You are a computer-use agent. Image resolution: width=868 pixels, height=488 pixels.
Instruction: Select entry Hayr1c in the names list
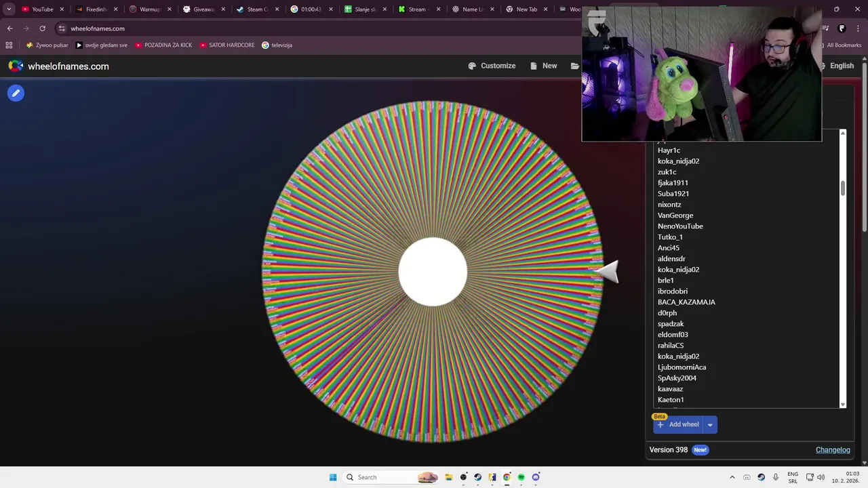(669, 150)
